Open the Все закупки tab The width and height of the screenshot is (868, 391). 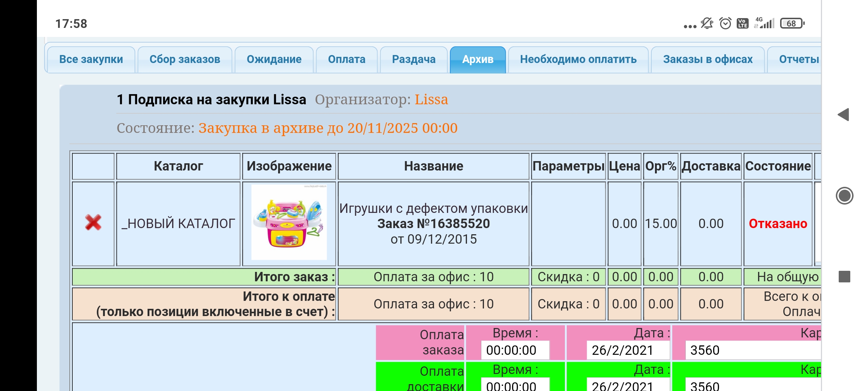[x=91, y=59]
